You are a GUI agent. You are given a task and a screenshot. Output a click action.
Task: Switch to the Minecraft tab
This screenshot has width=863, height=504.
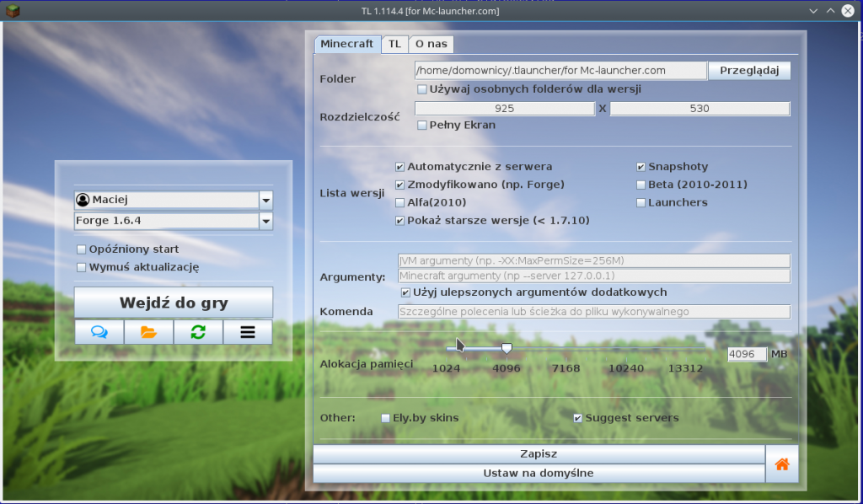point(347,44)
